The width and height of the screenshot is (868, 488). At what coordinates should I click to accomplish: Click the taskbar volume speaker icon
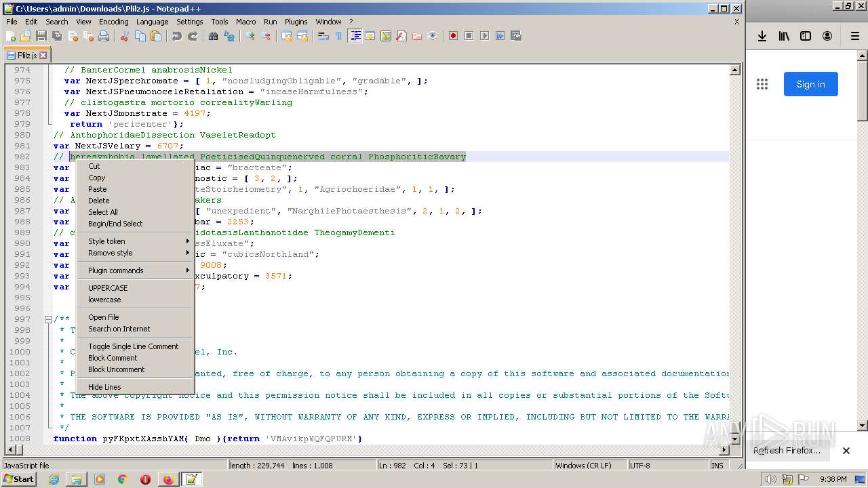pyautogui.click(x=770, y=479)
